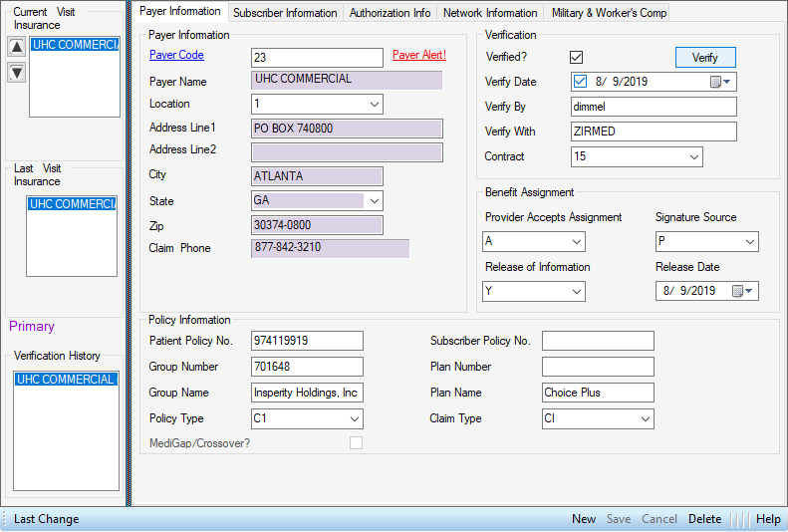Expand the Contract dropdown
Image resolution: width=788 pixels, height=532 pixels.
pyautogui.click(x=692, y=156)
